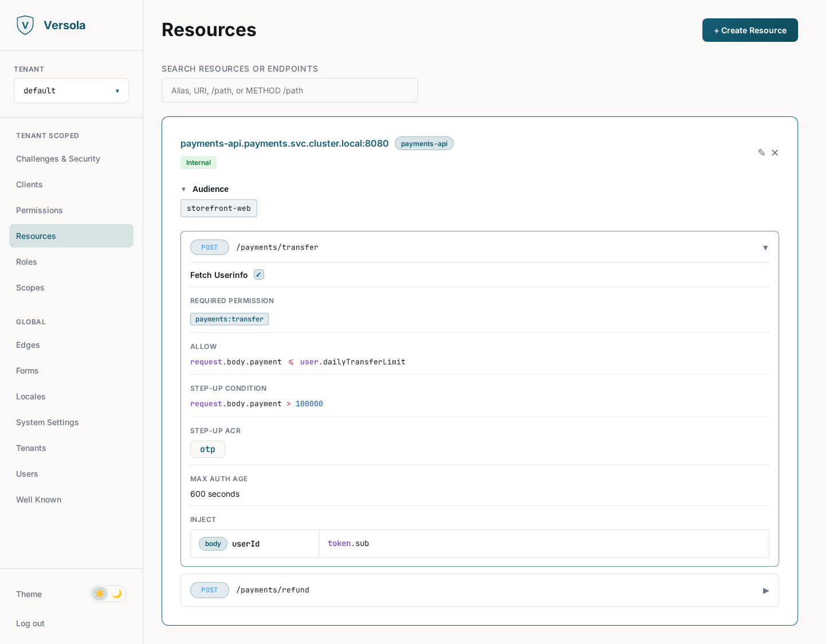Click the otp step-up ACR chip
Screen dimensions: 825x644
pos(207,449)
